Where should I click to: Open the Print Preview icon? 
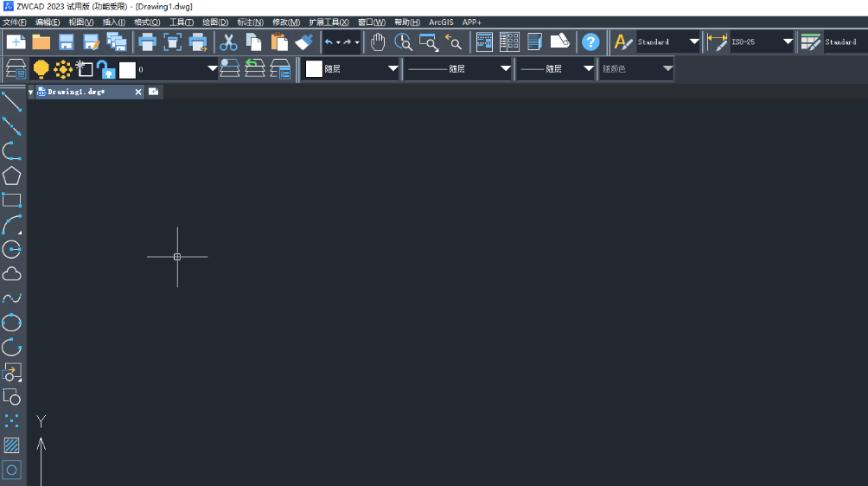coord(173,42)
